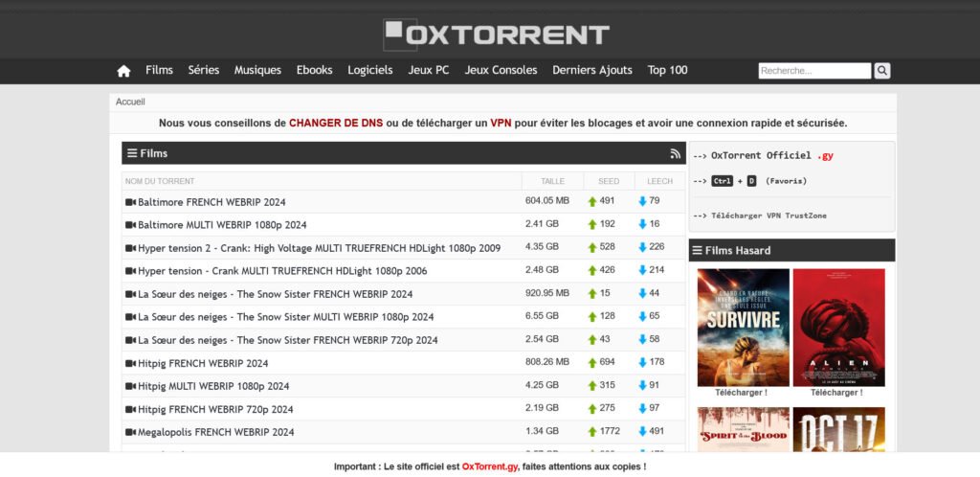Image resolution: width=980 pixels, height=477 pixels.
Task: Open Megalopolis FRENCH WEBRIP 2024 torrent
Action: (216, 432)
